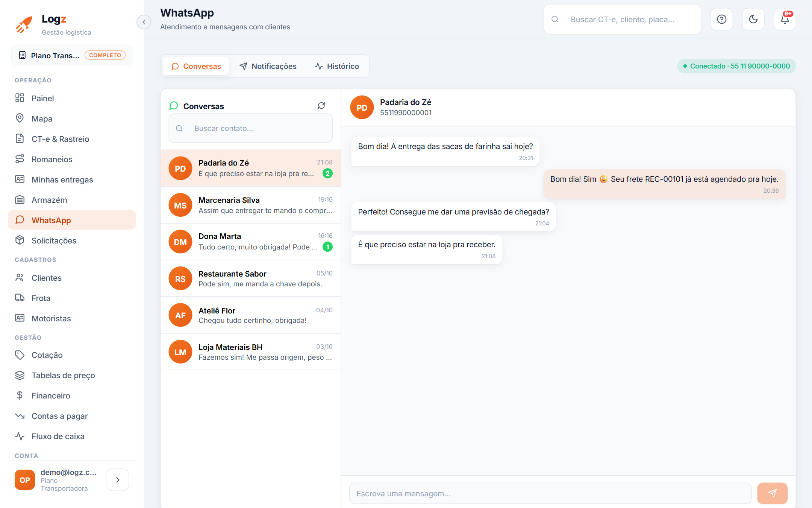Image resolution: width=812 pixels, height=508 pixels.
Task: Focus the Escreva uma mensagem input
Action: click(x=550, y=493)
